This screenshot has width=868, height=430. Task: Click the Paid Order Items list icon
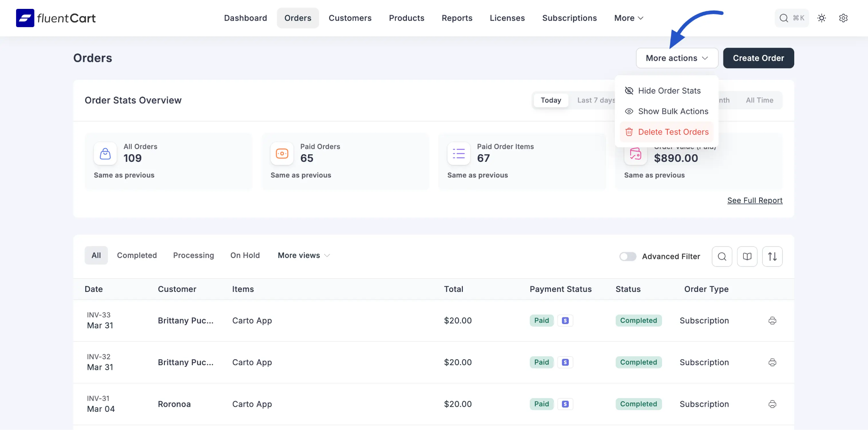[x=459, y=153]
